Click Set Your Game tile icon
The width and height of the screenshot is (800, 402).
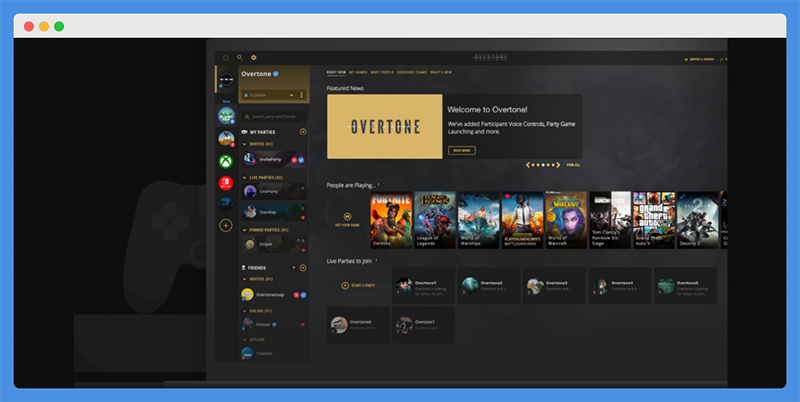(x=347, y=217)
